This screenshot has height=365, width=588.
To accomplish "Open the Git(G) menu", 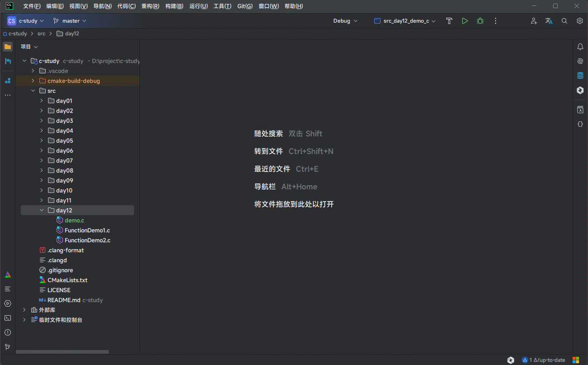I will (244, 6).
